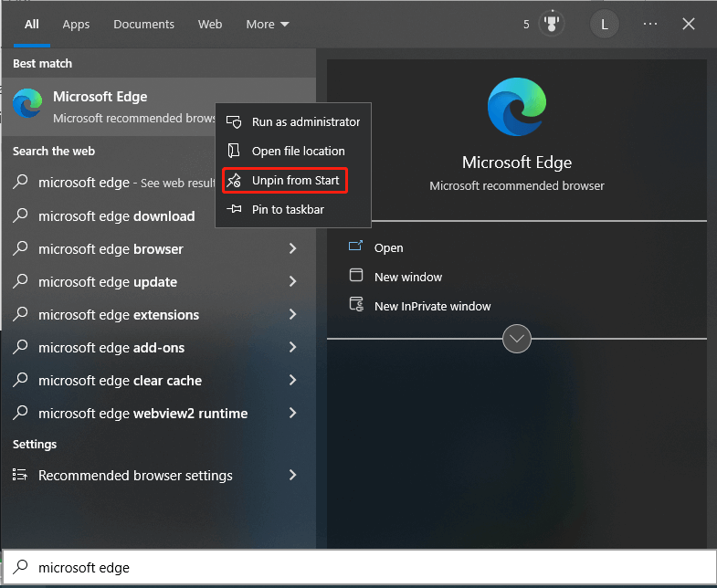Expand the details pane with the down chevron
The width and height of the screenshot is (717, 588).
517,339
